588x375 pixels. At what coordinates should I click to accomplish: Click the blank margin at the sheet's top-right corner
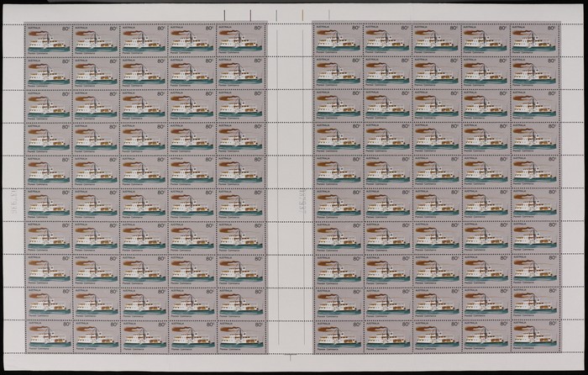571,12
